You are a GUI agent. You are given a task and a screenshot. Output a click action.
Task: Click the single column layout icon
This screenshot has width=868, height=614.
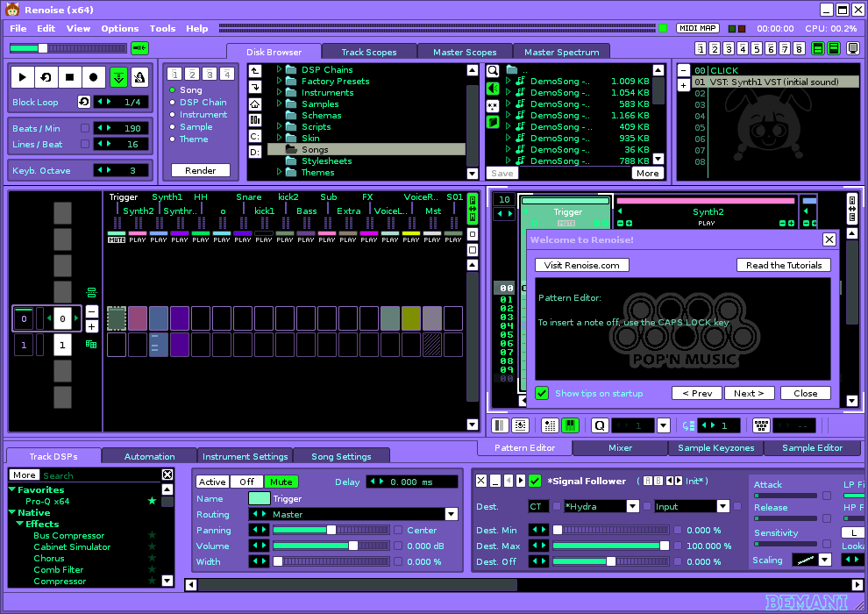click(x=500, y=425)
